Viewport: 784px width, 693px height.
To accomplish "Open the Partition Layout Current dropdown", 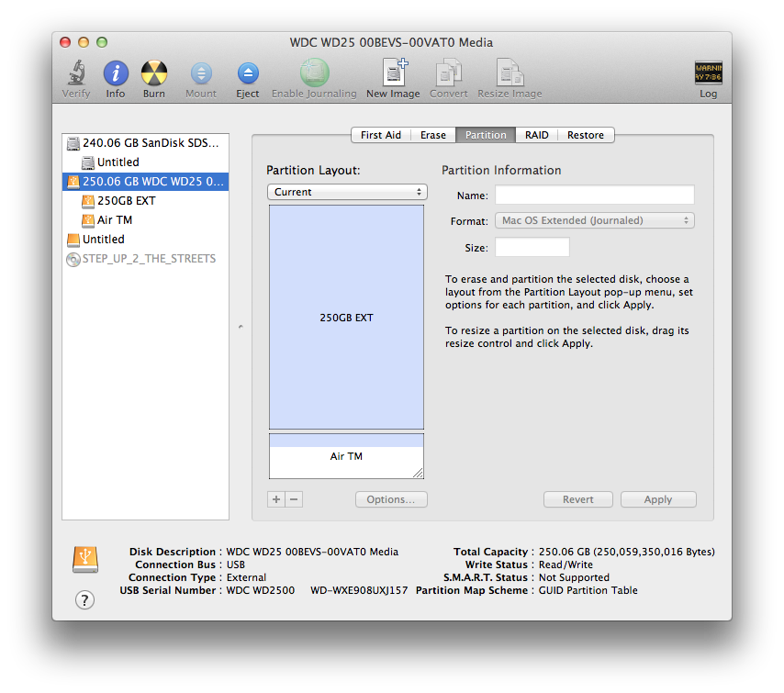I will (x=347, y=192).
